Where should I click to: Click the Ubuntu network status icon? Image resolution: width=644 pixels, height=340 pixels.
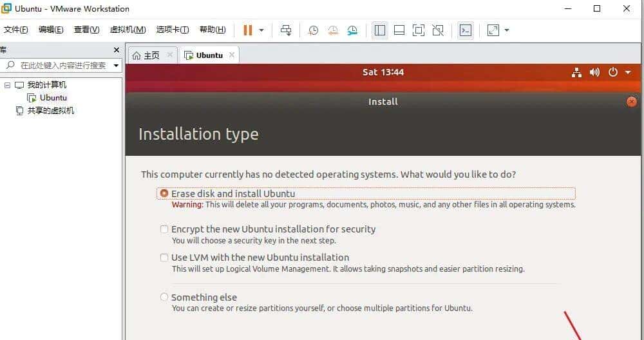(x=576, y=73)
